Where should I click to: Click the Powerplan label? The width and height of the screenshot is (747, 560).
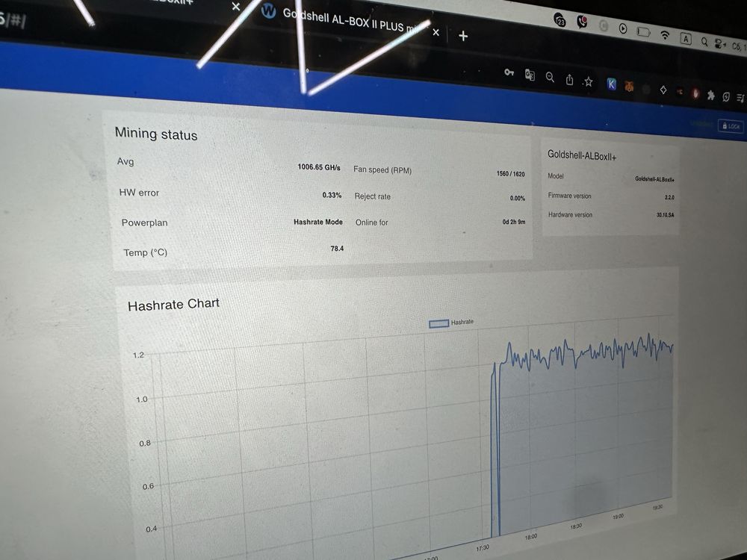click(144, 223)
